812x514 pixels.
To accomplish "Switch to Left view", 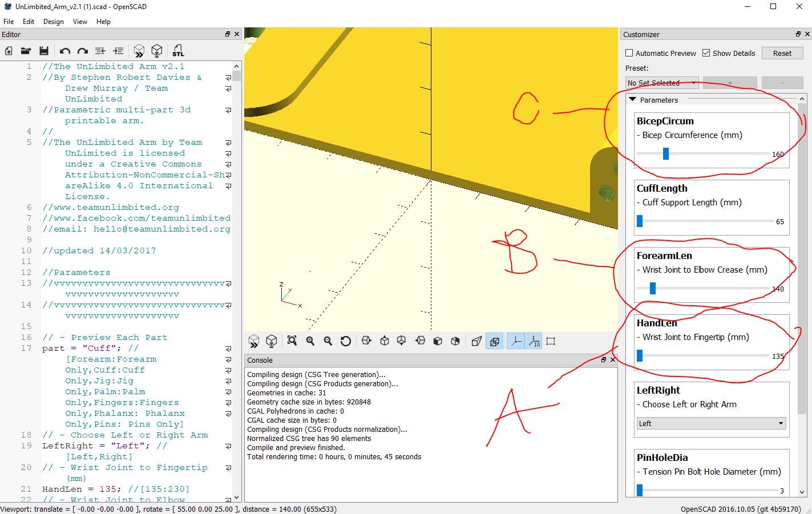I will point(420,341).
